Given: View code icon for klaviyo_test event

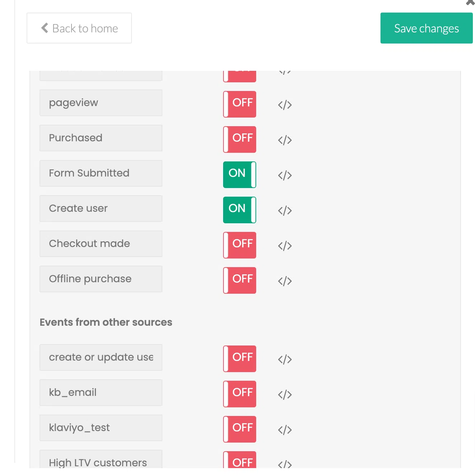Looking at the screenshot, I should coord(285,430).
